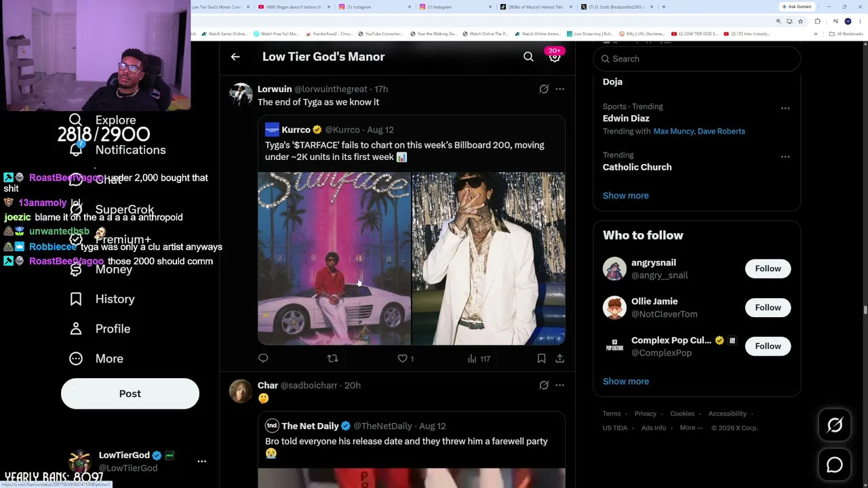Open Cookies footer link
Screen dimensions: 868x488
point(682,413)
